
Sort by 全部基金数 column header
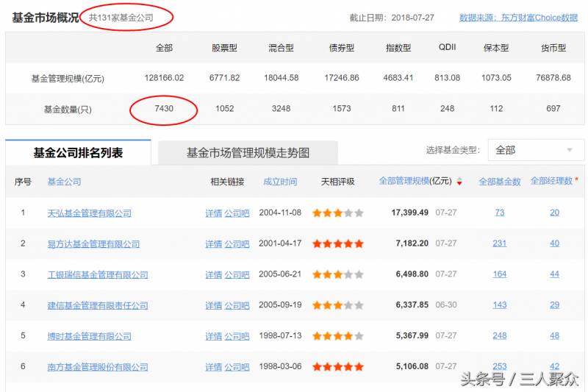(500, 182)
